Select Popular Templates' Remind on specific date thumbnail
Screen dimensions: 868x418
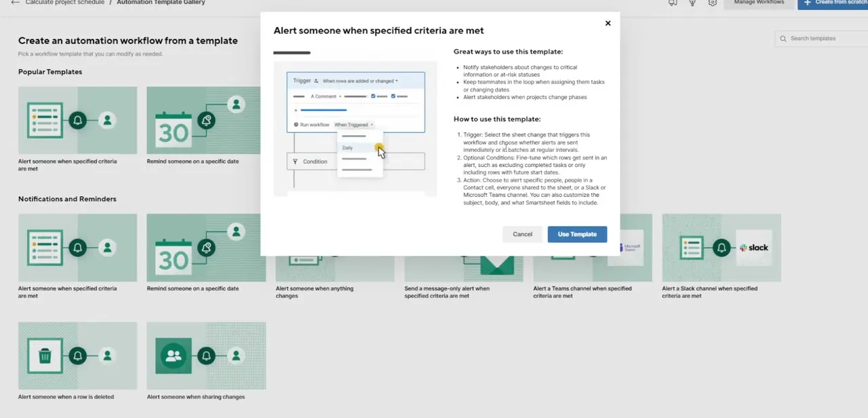(203, 120)
